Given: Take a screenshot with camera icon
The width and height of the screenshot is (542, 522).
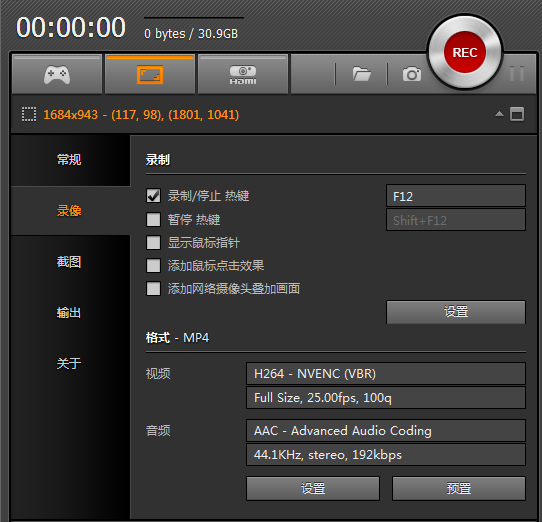Looking at the screenshot, I should (x=412, y=74).
